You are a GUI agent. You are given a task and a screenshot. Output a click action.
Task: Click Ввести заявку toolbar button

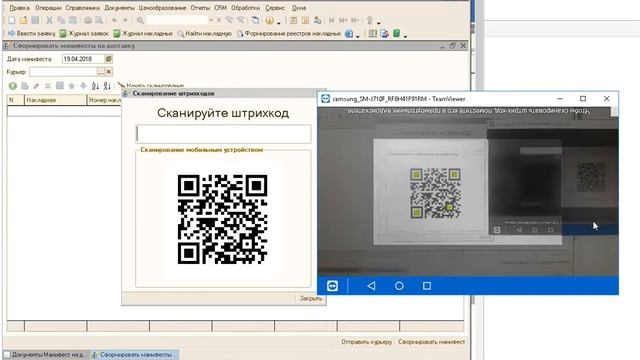31,33
